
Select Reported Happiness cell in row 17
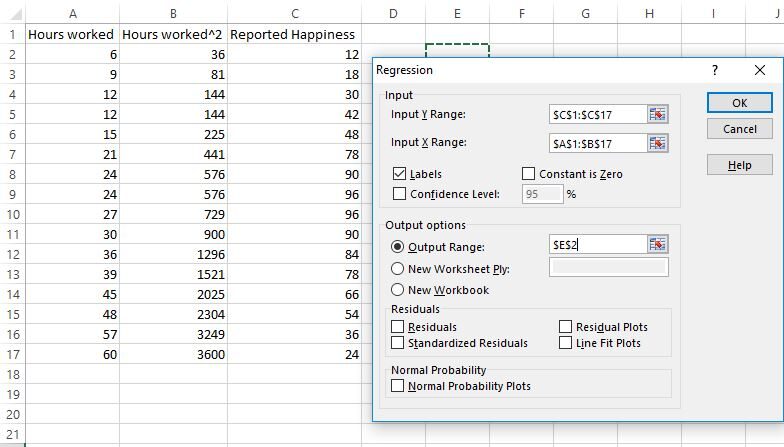coord(294,354)
